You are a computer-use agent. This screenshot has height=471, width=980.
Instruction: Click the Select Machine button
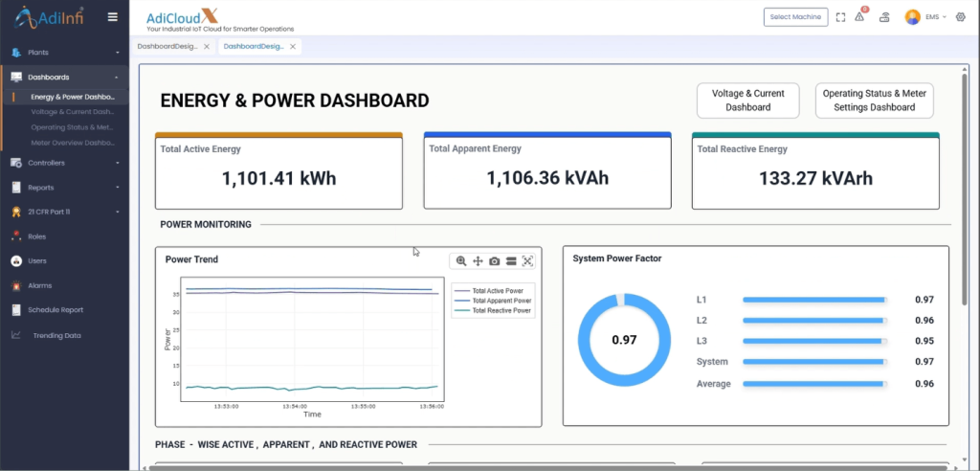(x=795, y=17)
